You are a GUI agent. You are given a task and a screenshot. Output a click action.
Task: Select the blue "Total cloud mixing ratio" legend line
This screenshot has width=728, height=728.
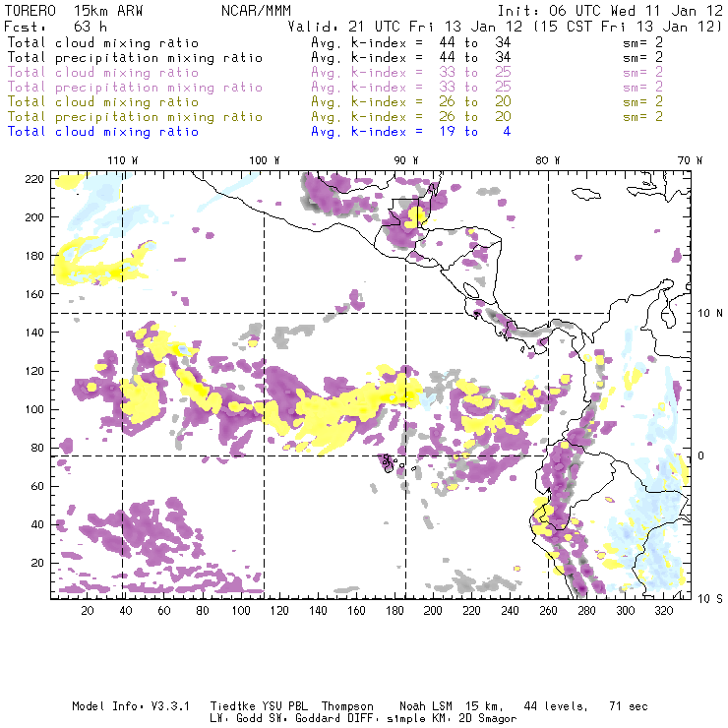tap(103, 132)
